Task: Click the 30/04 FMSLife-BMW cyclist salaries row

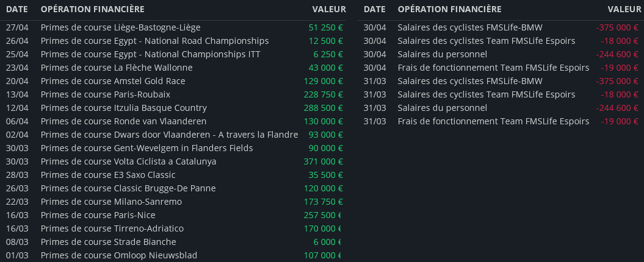Action: click(x=469, y=27)
